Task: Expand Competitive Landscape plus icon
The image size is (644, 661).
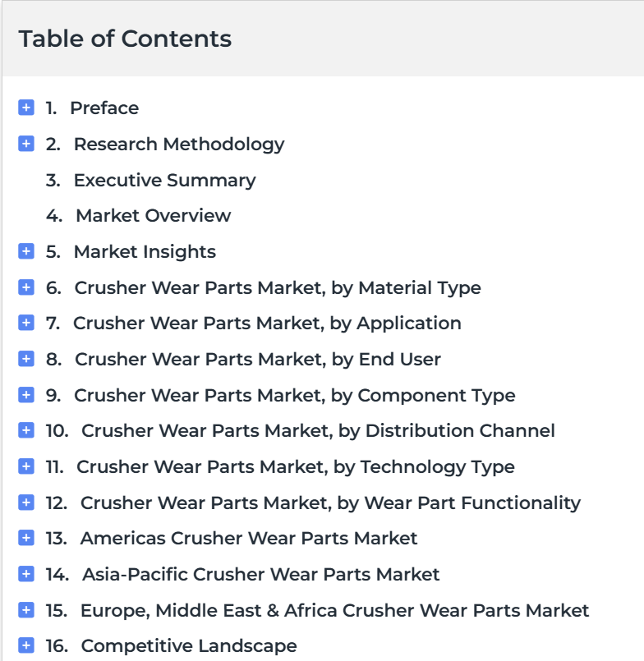Action: 26,645
